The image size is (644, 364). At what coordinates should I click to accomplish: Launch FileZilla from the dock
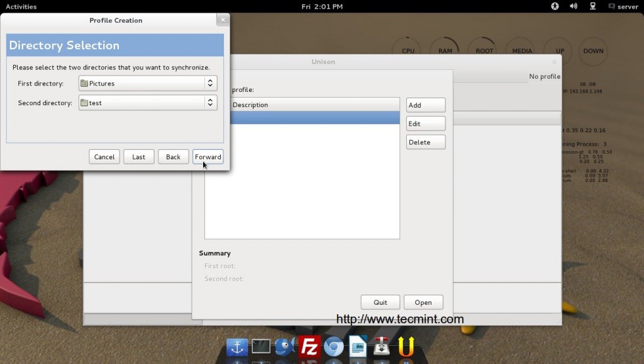(x=309, y=346)
